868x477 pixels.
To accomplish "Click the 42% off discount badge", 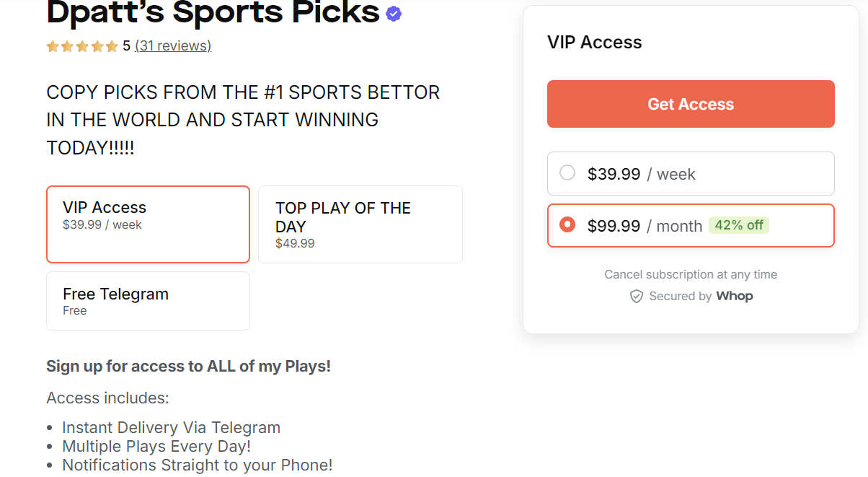I will pos(739,225).
